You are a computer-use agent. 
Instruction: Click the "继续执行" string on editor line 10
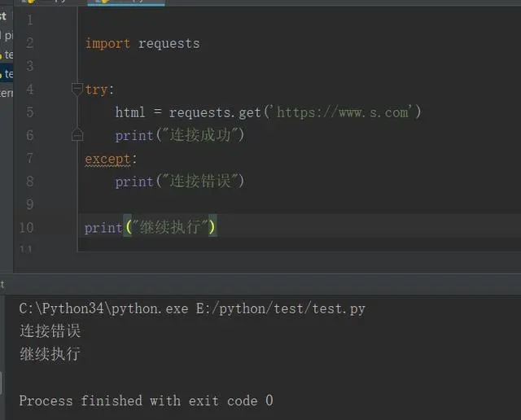[170, 227]
